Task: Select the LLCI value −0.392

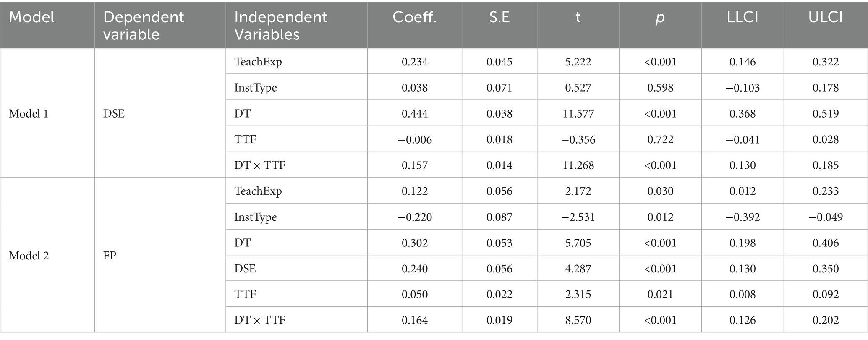Action: coord(742,217)
